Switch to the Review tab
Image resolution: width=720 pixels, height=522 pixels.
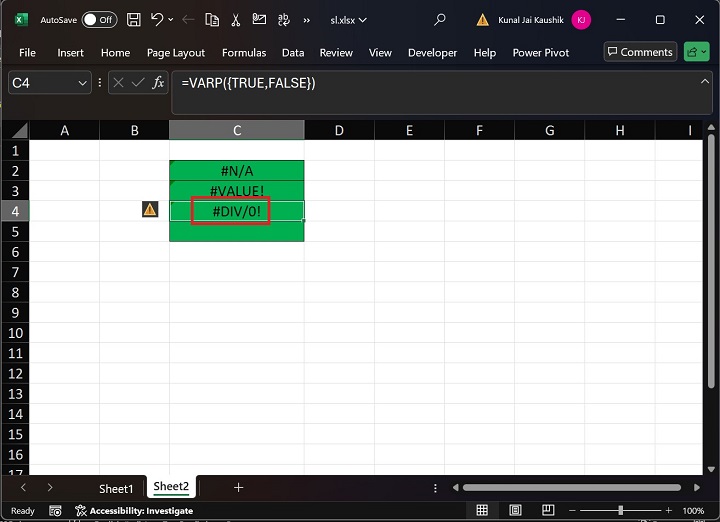[x=336, y=53]
